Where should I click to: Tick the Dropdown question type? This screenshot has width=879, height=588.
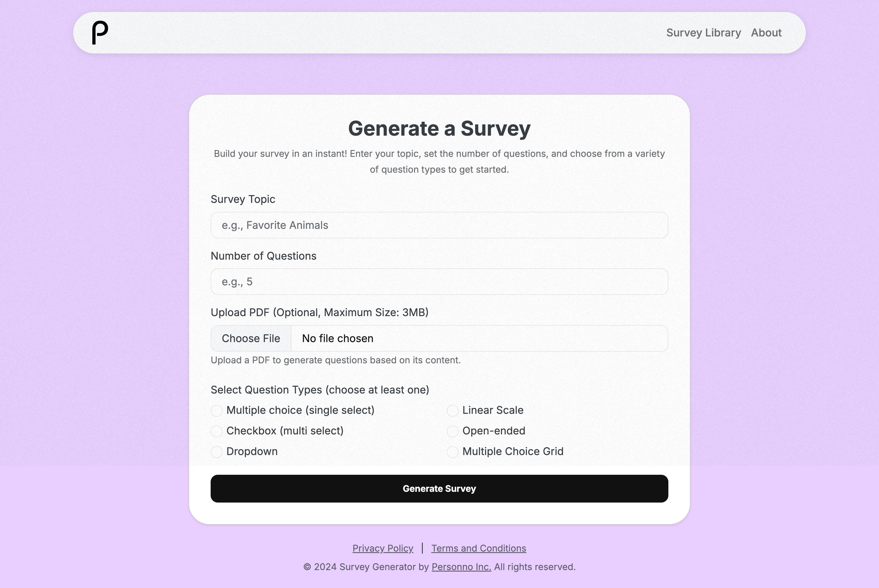tap(216, 452)
